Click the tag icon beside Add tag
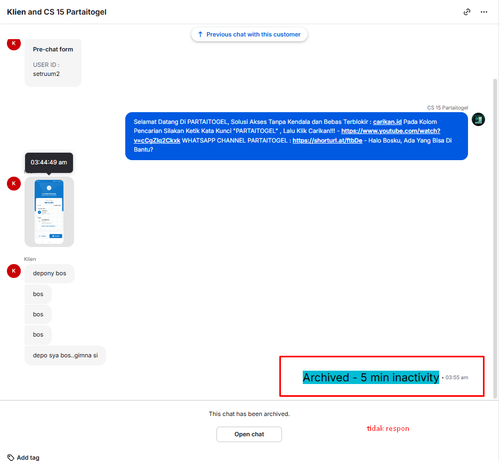 click(11, 457)
